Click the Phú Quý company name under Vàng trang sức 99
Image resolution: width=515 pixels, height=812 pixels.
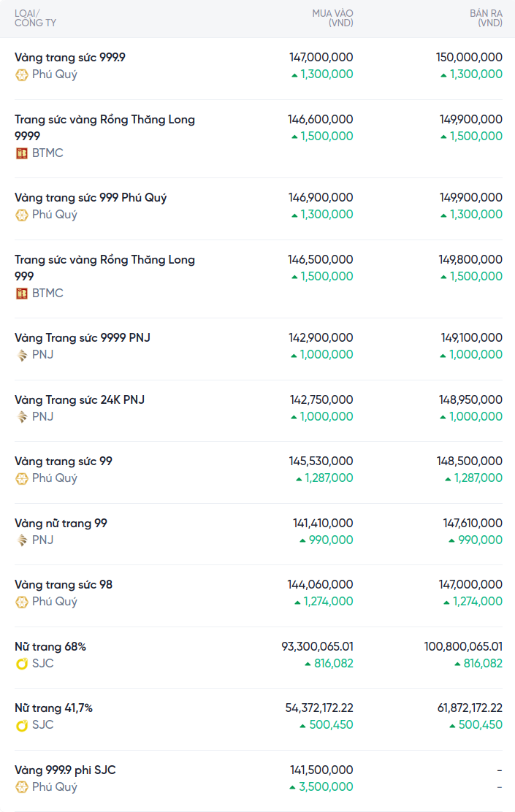coord(54,478)
